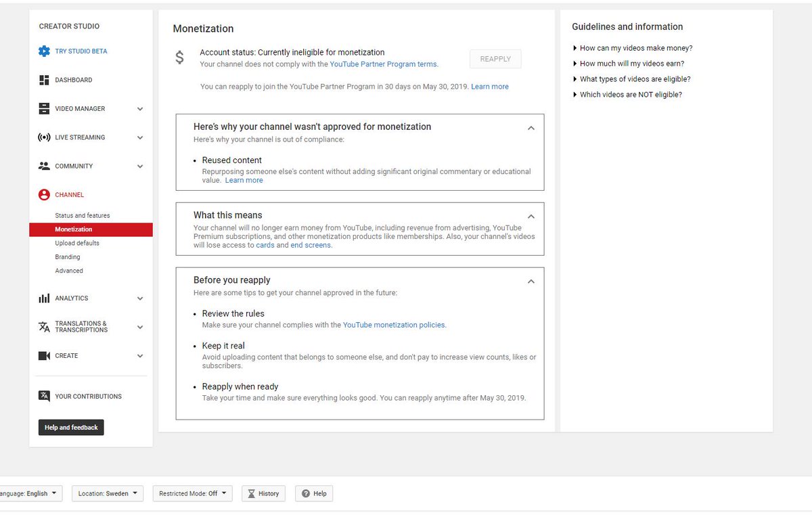This screenshot has height=517, width=812.
Task: Click 'Guidelines and information' heading
Action: pos(627,27)
